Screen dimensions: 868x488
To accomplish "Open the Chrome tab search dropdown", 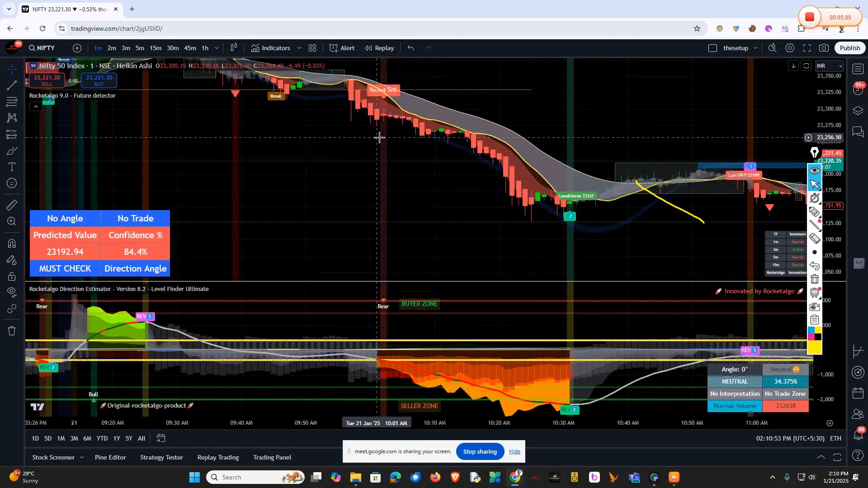I will (x=9, y=9).
